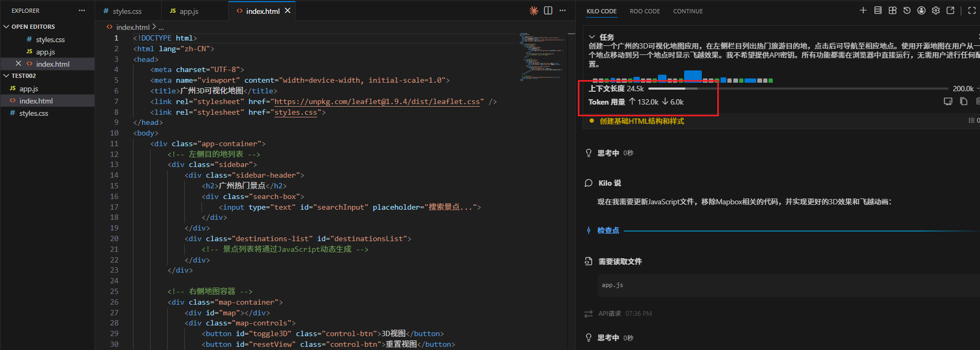Image resolution: width=980 pixels, height=350 pixels.
Task: Start a new Kilo Code task with plus icon
Action: pyautogui.click(x=863, y=10)
